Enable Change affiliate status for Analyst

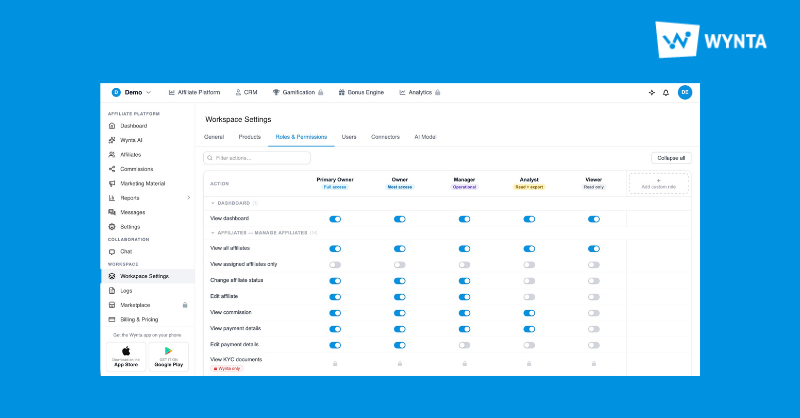pos(529,281)
